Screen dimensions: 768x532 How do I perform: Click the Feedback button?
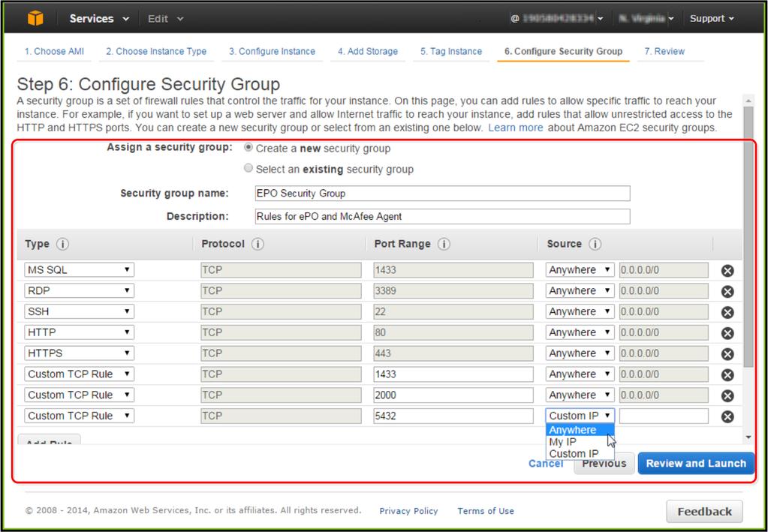(x=704, y=512)
